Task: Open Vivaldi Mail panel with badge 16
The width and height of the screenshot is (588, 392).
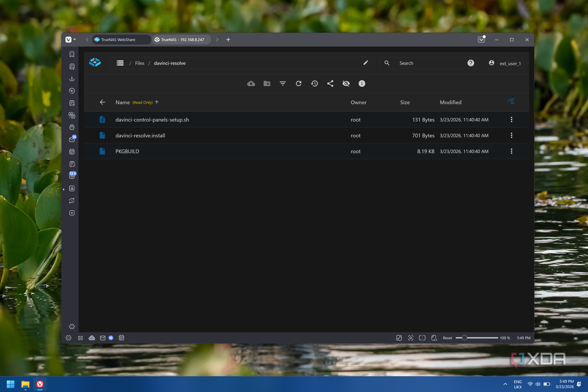Action: tap(72, 139)
